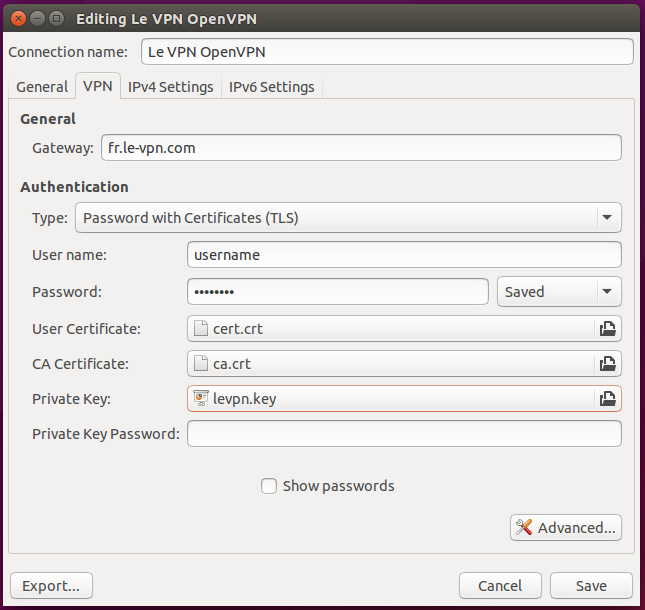Click the Connection name field
The width and height of the screenshot is (645, 610).
pos(387,52)
